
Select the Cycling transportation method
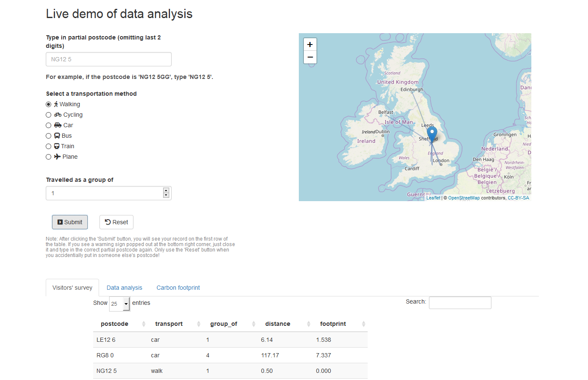48,114
